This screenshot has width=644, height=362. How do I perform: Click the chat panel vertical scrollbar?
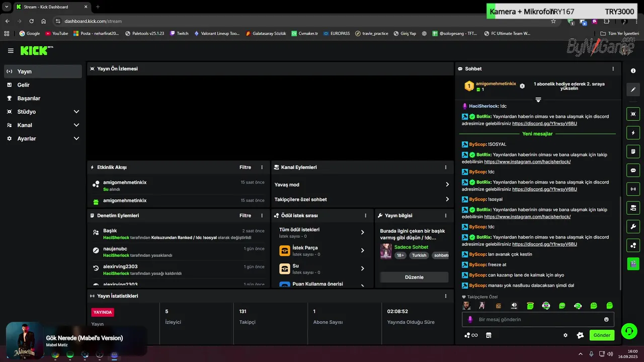620,243
